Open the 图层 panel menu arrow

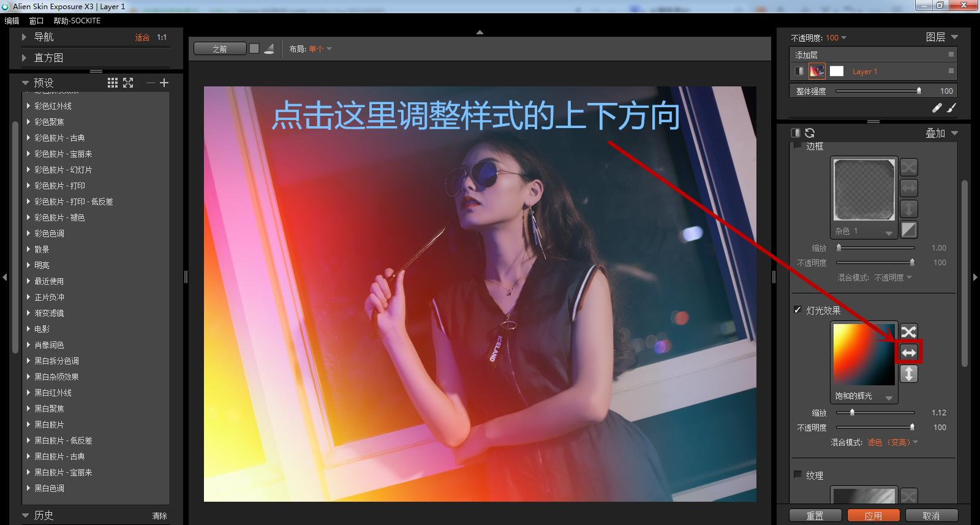pos(954,37)
